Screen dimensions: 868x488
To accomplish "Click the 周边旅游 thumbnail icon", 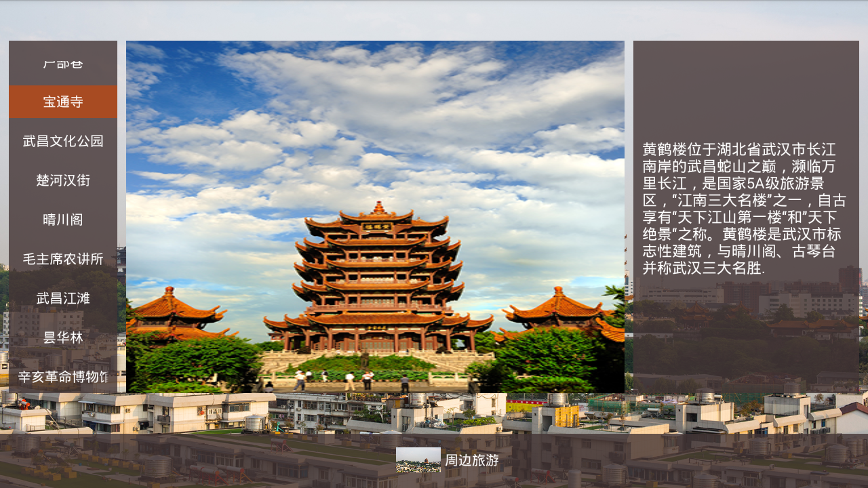I will 418,460.
